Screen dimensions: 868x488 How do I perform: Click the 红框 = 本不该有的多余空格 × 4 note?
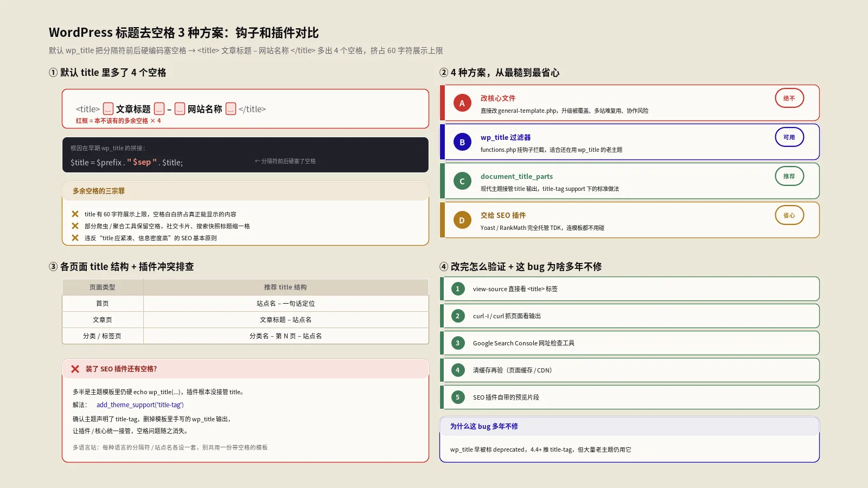point(118,121)
